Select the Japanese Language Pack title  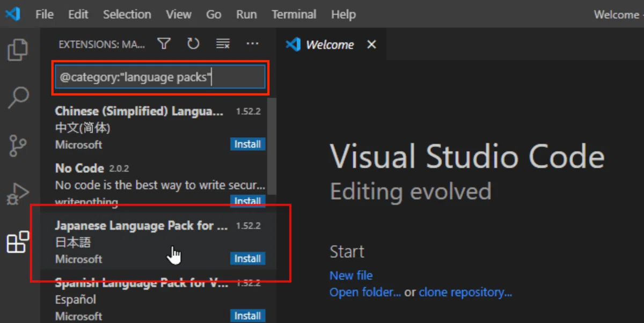click(x=141, y=226)
